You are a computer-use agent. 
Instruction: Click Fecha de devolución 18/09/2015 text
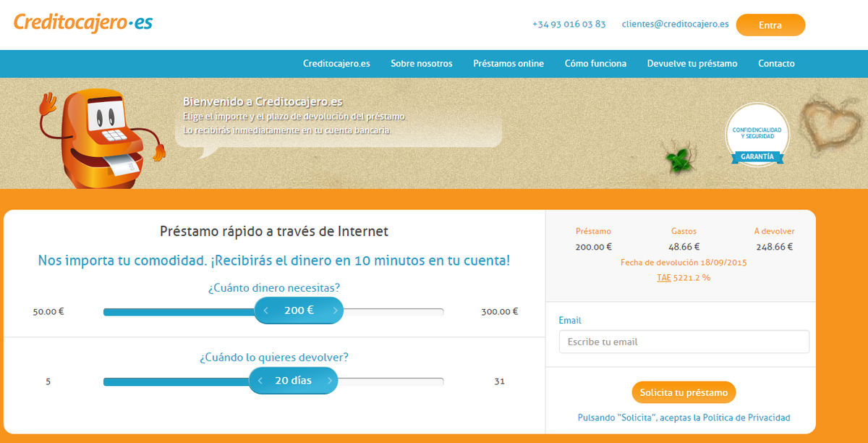pos(684,262)
